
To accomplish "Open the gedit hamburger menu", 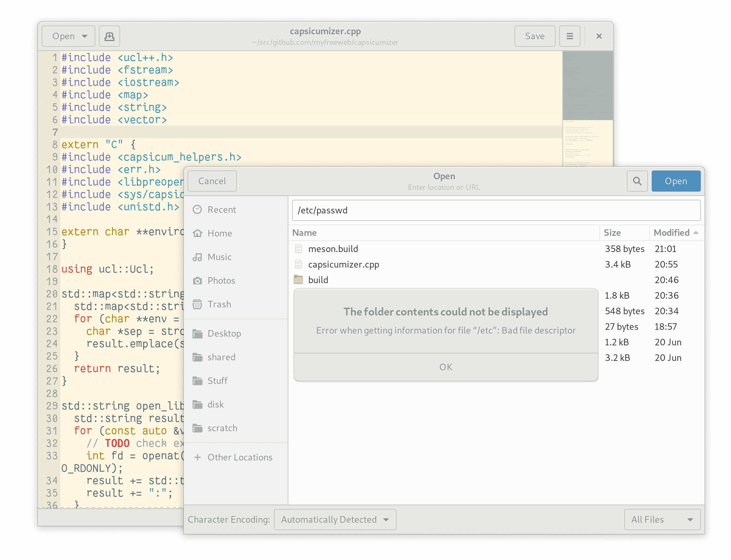I will tap(569, 36).
